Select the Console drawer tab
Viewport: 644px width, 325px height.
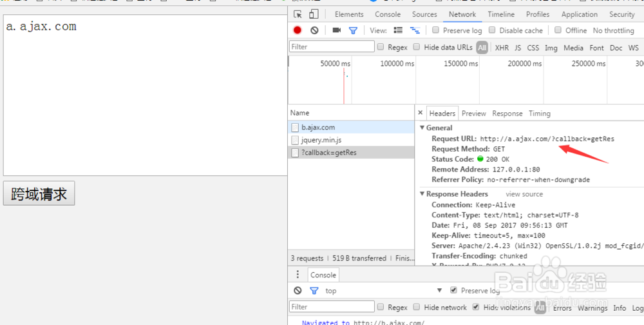[x=323, y=275]
